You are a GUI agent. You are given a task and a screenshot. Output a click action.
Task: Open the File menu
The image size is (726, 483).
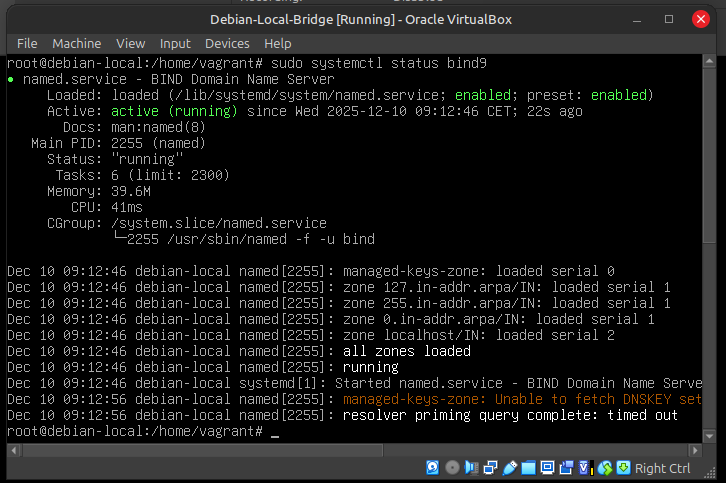click(x=27, y=43)
